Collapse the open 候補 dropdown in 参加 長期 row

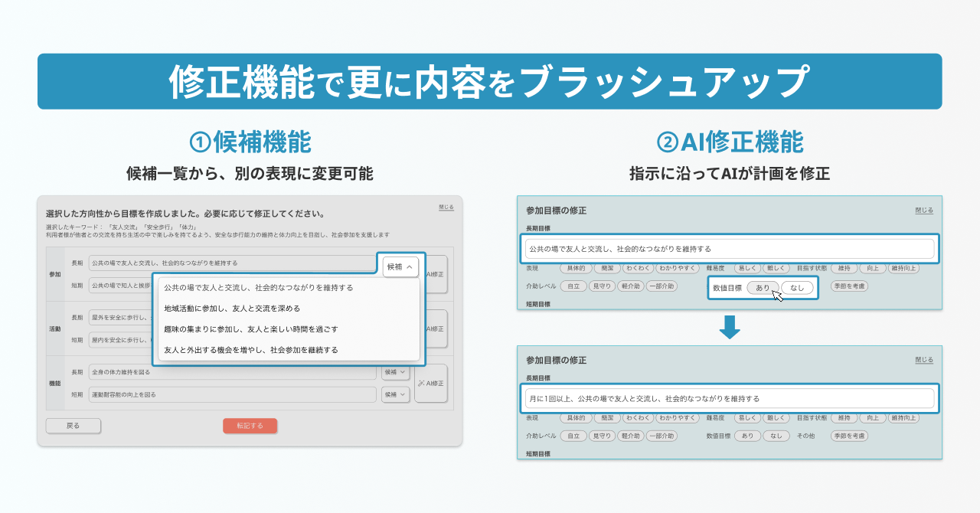coord(402,267)
